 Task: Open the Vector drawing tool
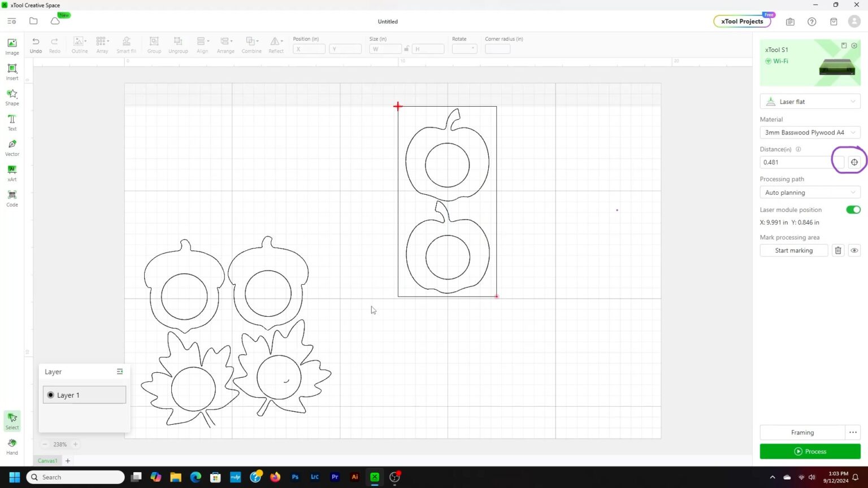(x=12, y=147)
